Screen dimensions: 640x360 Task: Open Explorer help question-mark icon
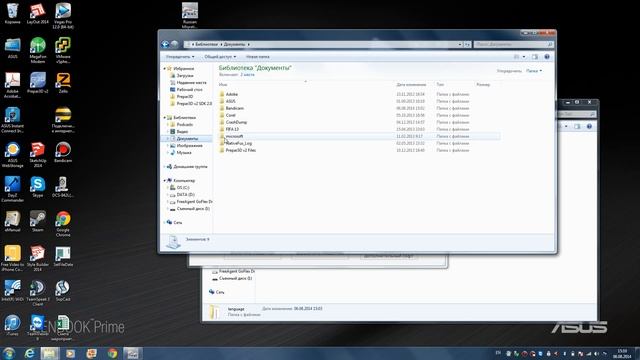[x=547, y=57]
